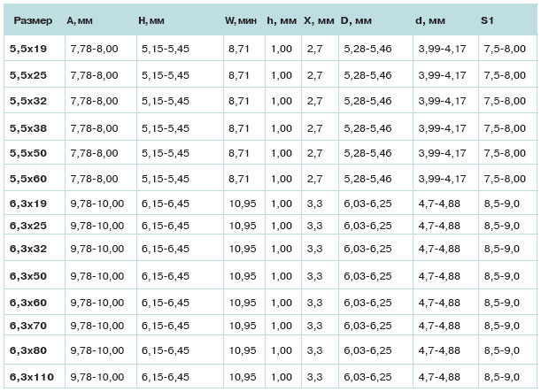Click the 6,3x50 size cell

(x=28, y=276)
